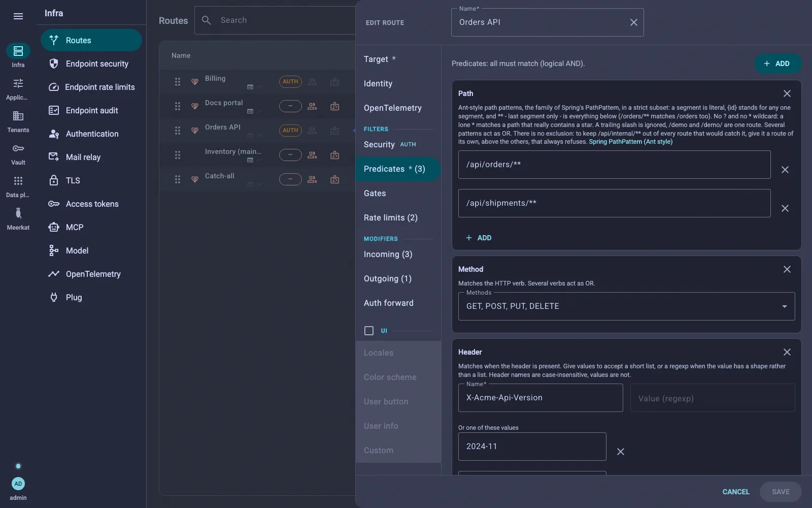
Task: Click the drag handle on Billing row
Action: click(x=178, y=82)
